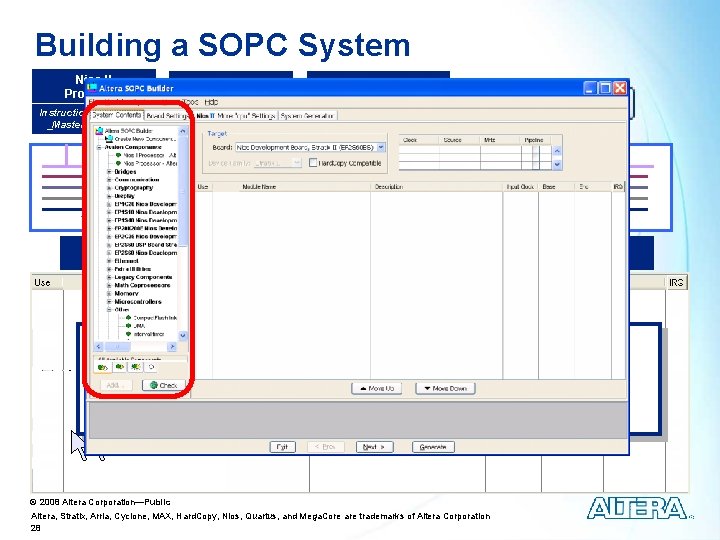
Task: Collapse the Avalon Components tree node
Action: (x=99, y=147)
